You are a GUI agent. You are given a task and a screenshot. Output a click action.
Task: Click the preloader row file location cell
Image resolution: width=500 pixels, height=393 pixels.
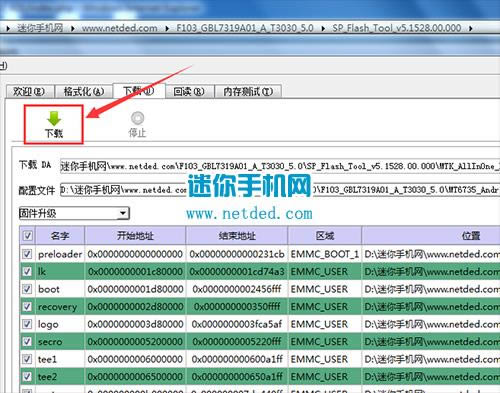pos(431,254)
